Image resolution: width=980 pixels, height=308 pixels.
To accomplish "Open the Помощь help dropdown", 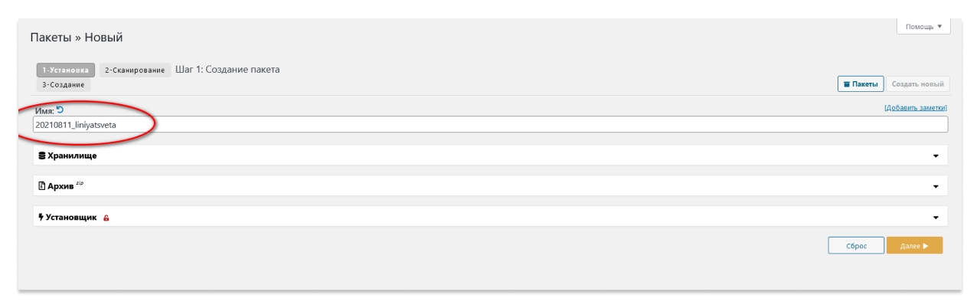I will (923, 26).
